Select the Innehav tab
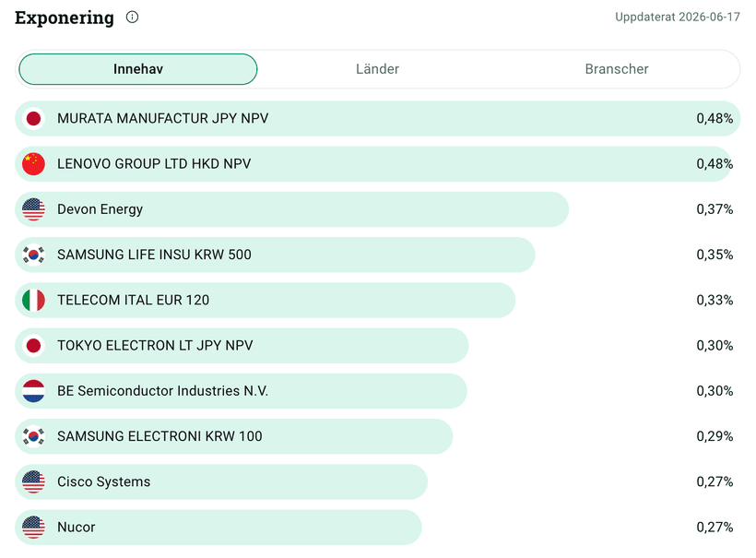Screen dimensions: 756x558 click(138, 69)
